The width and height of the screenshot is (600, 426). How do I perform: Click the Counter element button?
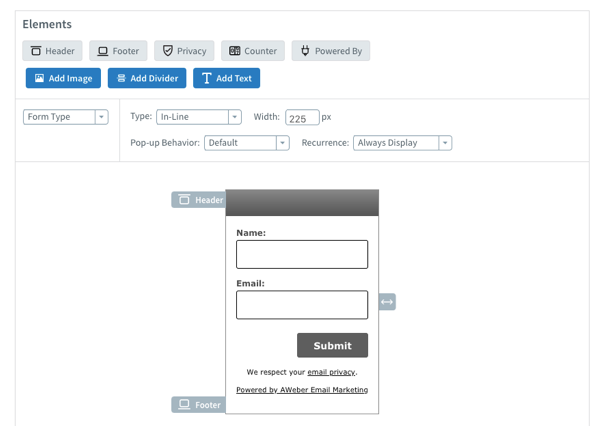(252, 51)
